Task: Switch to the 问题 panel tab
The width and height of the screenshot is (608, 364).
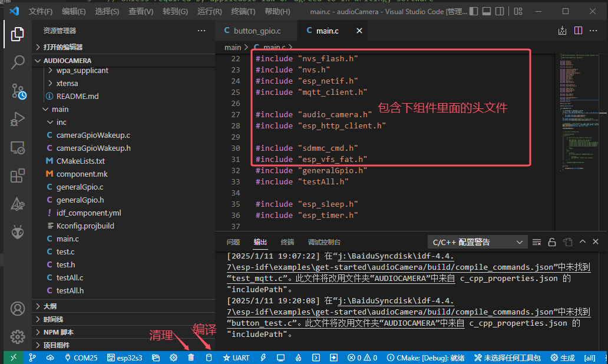Action: 233,242
